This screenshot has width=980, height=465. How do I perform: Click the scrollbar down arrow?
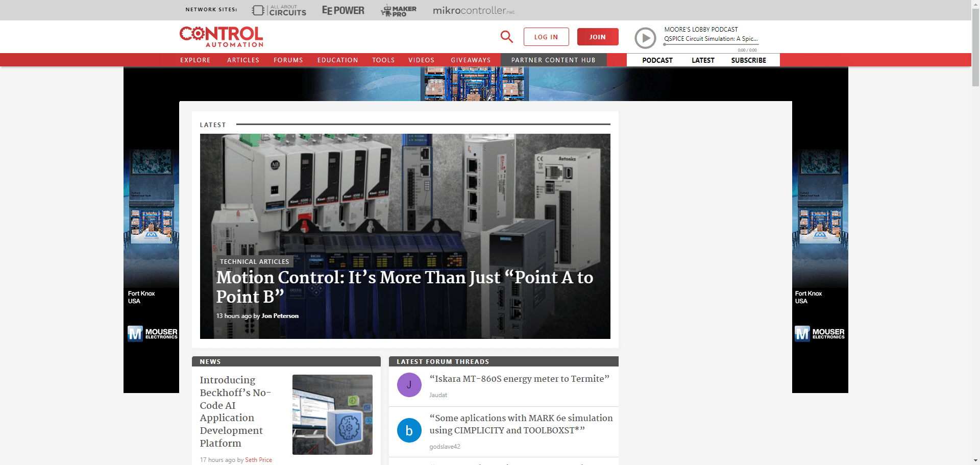975,460
